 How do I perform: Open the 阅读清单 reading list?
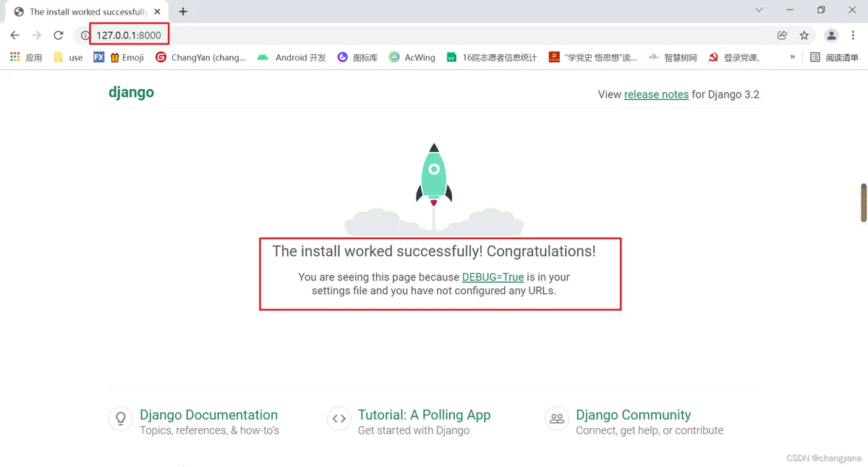[834, 57]
